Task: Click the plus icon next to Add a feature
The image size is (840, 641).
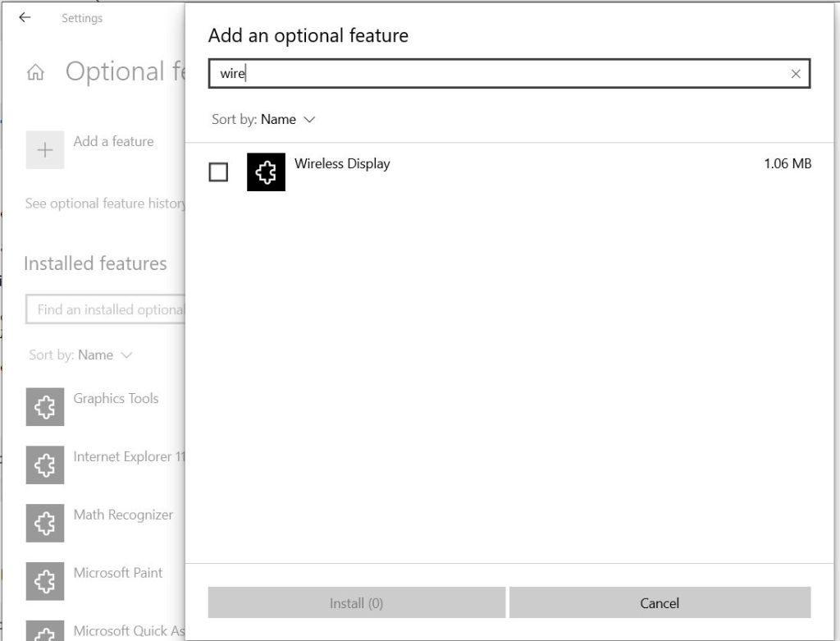Action: tap(44, 149)
